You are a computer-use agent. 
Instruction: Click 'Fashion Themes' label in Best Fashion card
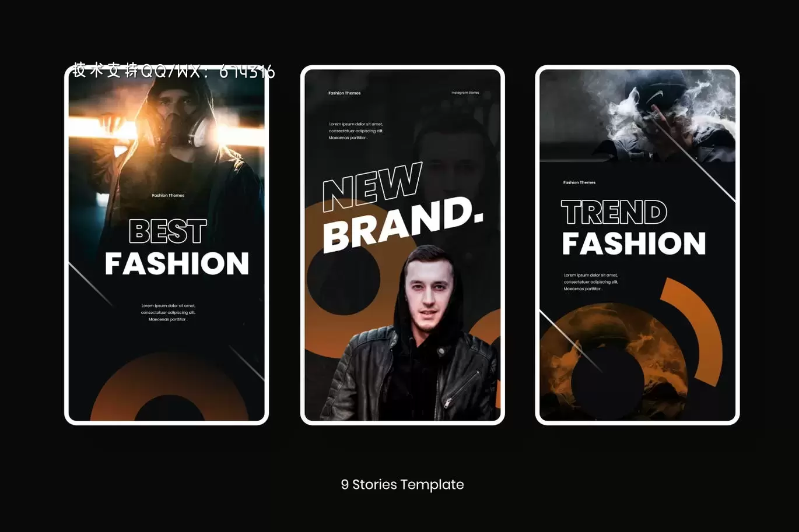168,195
